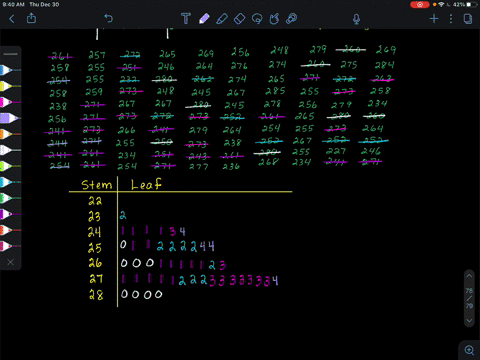Screen dimensions: 480x360
Task: Tap the stem value '25'
Action: (95, 248)
